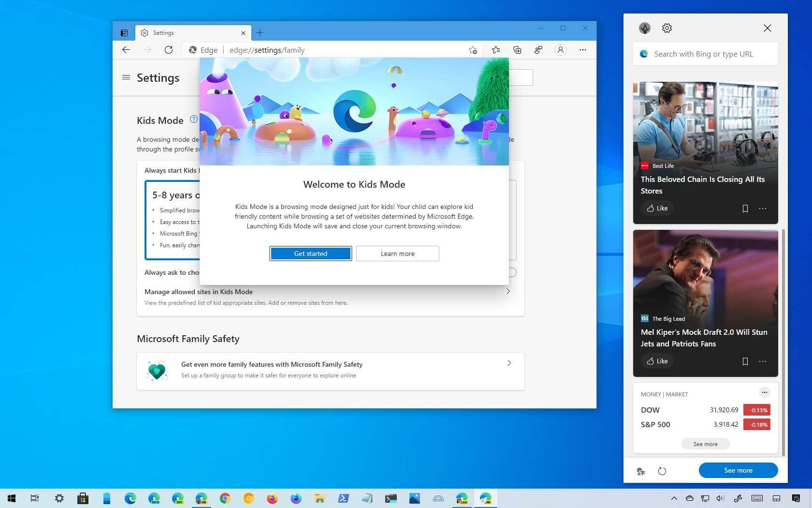Expand Manage allowed sites in Kids Mode
The image size is (812, 508).
tap(331, 297)
